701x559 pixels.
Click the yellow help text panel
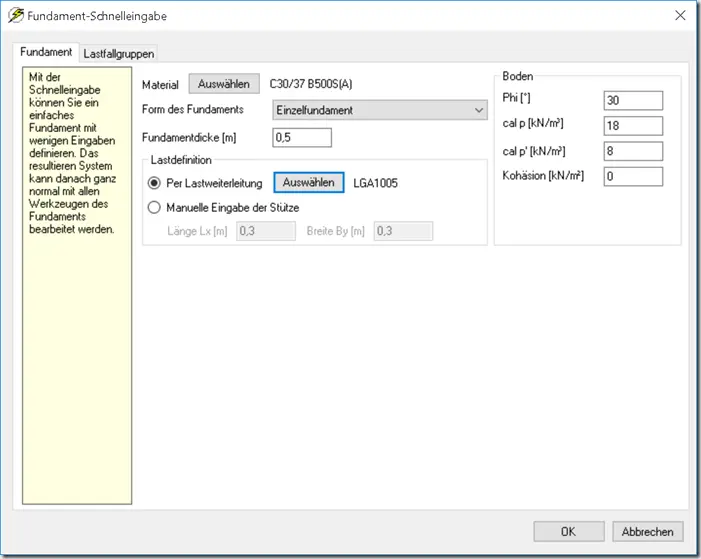(77, 286)
